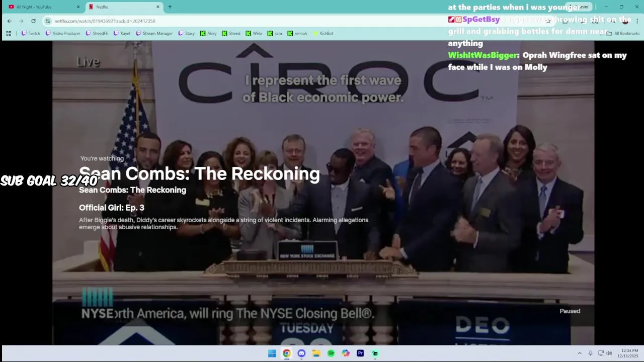The image size is (644, 362).
Task: Click the Live label on the video
Action: click(88, 62)
